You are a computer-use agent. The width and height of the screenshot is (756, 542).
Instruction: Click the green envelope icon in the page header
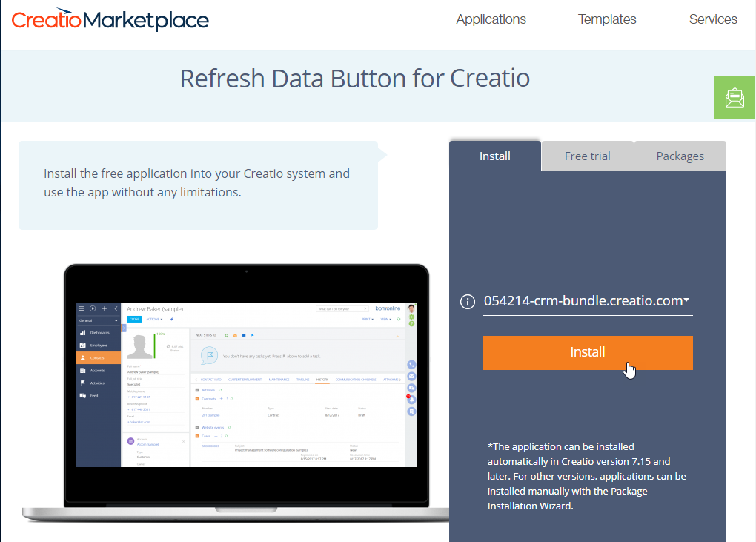tap(734, 97)
